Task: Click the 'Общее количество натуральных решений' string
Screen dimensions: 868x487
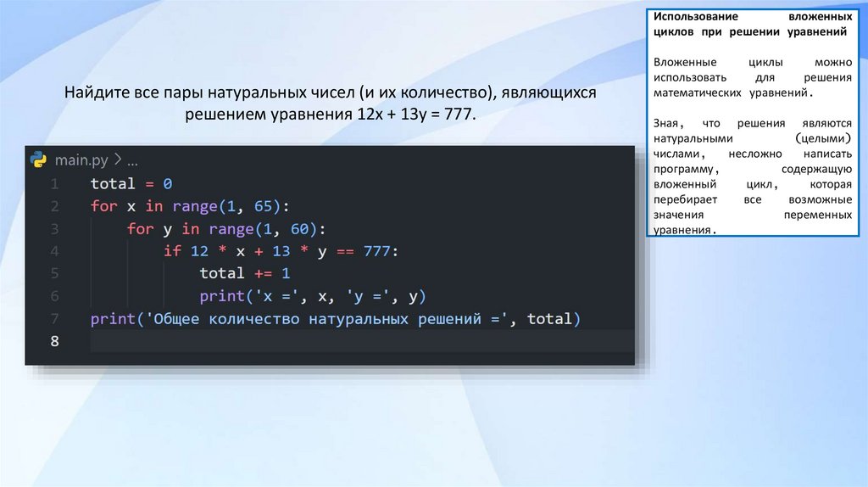Action: click(326, 318)
